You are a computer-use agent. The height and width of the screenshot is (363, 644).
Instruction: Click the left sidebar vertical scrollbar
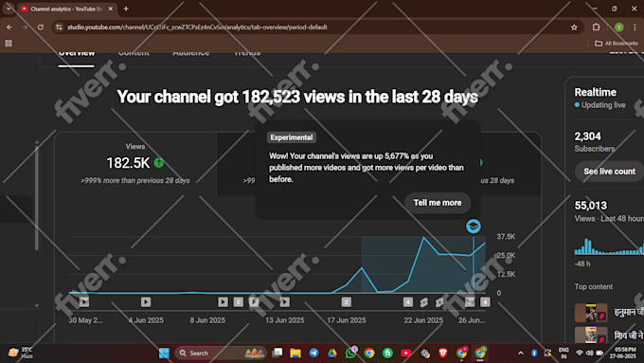(37, 197)
